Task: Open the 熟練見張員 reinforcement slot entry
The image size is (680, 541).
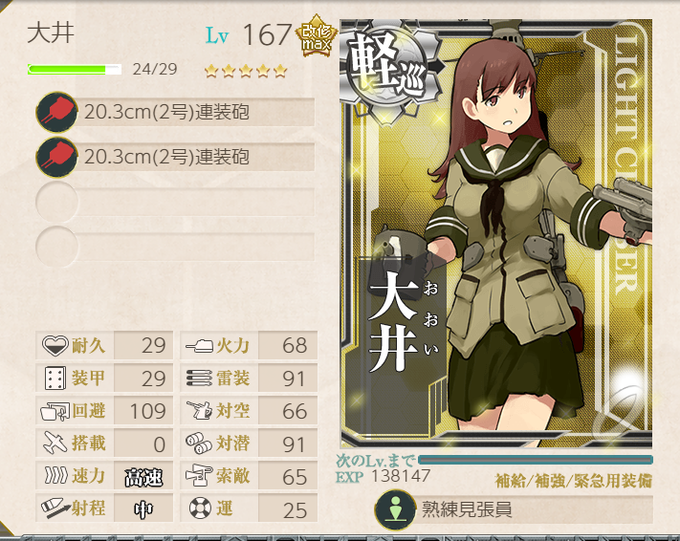Action: click(x=514, y=510)
